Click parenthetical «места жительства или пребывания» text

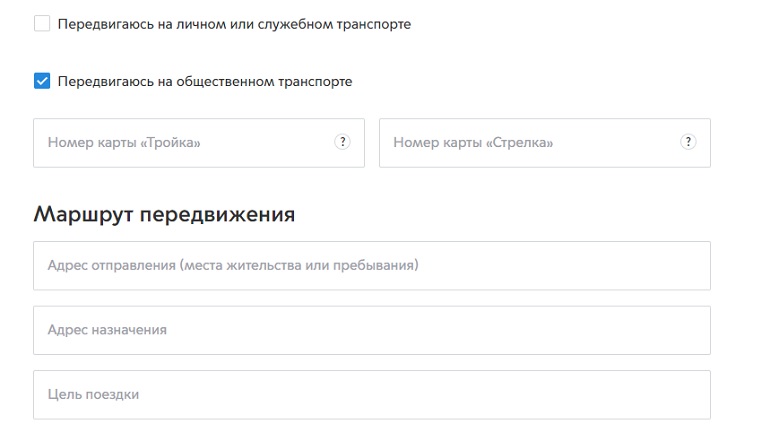[x=299, y=265]
